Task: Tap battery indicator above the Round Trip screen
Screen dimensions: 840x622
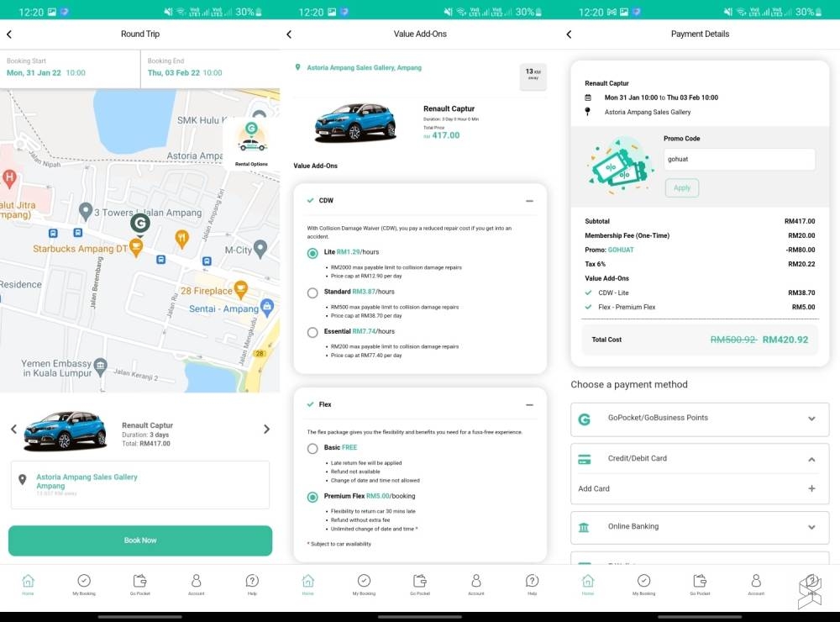Action: [259, 12]
